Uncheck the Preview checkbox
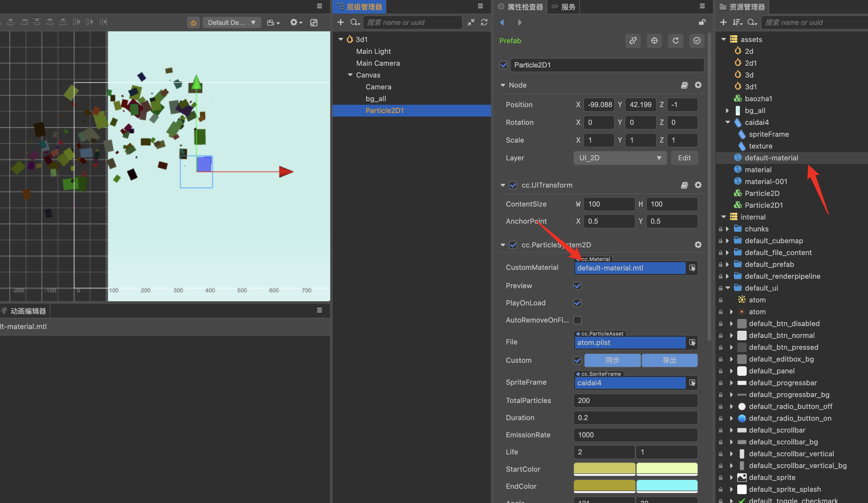Image resolution: width=868 pixels, height=503 pixels. click(x=578, y=286)
